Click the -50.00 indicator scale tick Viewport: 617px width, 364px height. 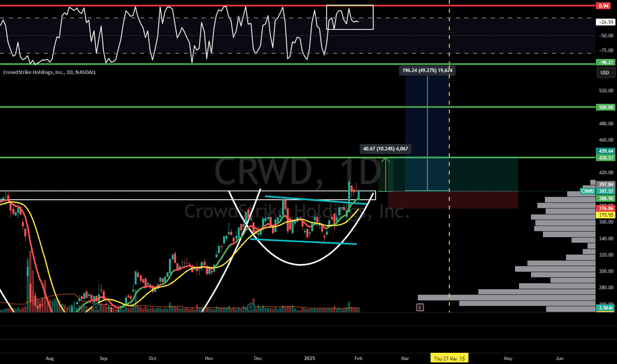coord(606,36)
